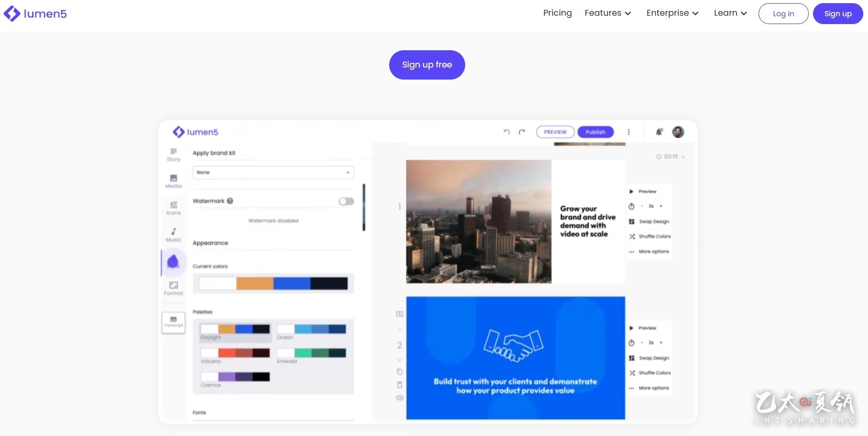Click the Sign up button in the header
The height and width of the screenshot is (436, 868).
tap(838, 14)
